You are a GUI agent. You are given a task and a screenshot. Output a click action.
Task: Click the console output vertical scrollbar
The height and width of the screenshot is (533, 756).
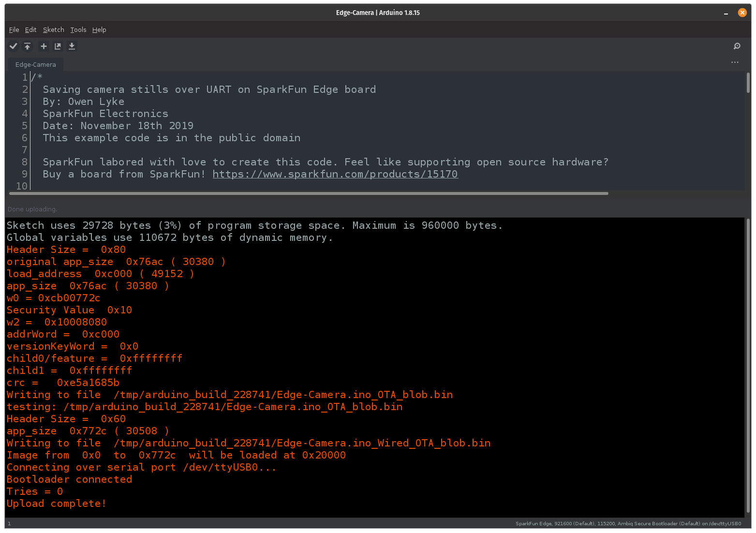(x=748, y=368)
